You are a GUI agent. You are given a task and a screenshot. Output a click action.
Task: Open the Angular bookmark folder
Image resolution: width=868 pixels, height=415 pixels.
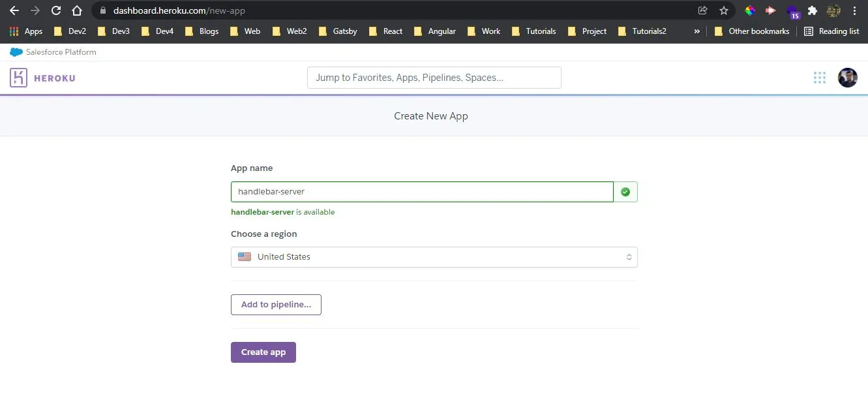click(x=434, y=31)
